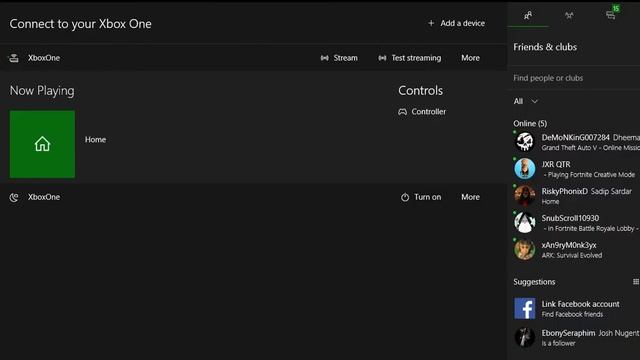Click ARK: Survival Evolved status text

(x=571, y=256)
